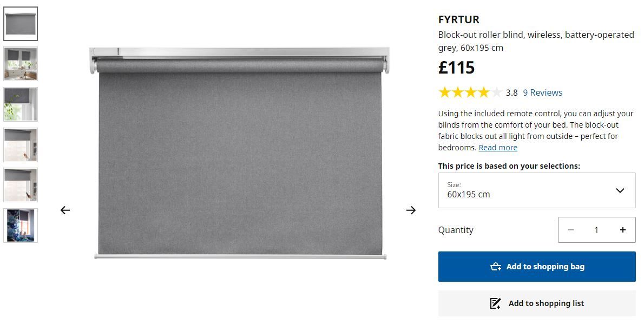
Task: Select the blue-toned bedroom thumbnail
Action: tap(21, 225)
